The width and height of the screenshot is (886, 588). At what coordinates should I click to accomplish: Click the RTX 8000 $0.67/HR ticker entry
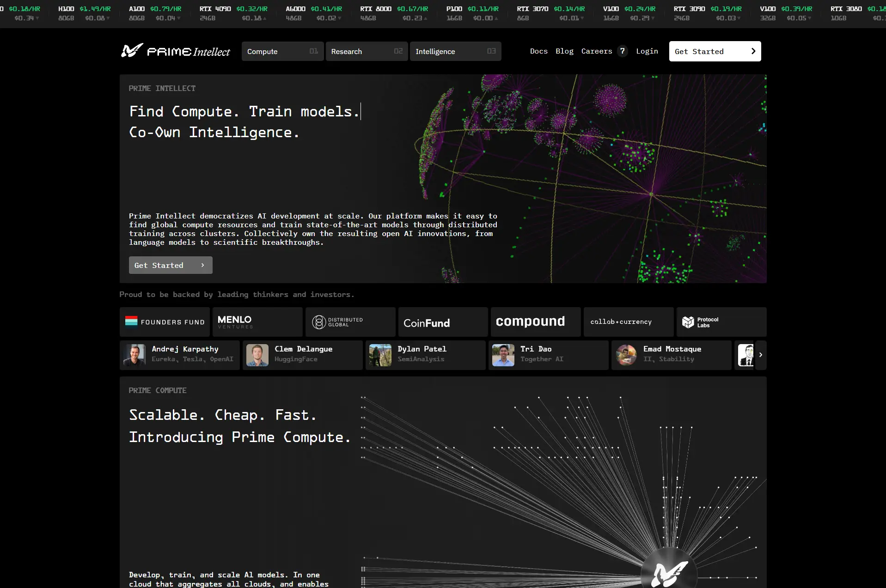tap(394, 13)
